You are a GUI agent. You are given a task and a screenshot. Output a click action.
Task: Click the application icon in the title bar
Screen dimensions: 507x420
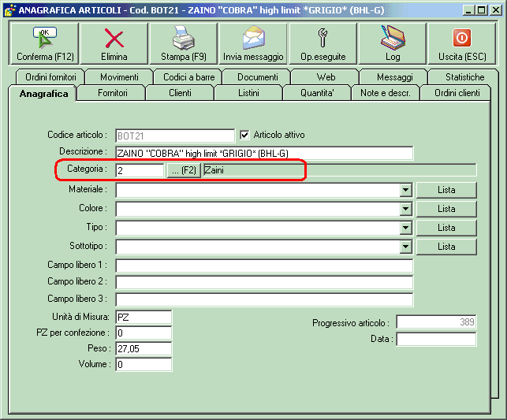tap(9, 10)
